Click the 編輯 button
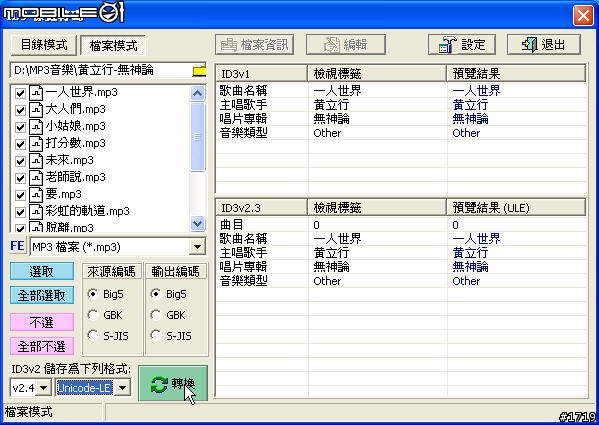This screenshot has height=425, width=599. coord(346,45)
